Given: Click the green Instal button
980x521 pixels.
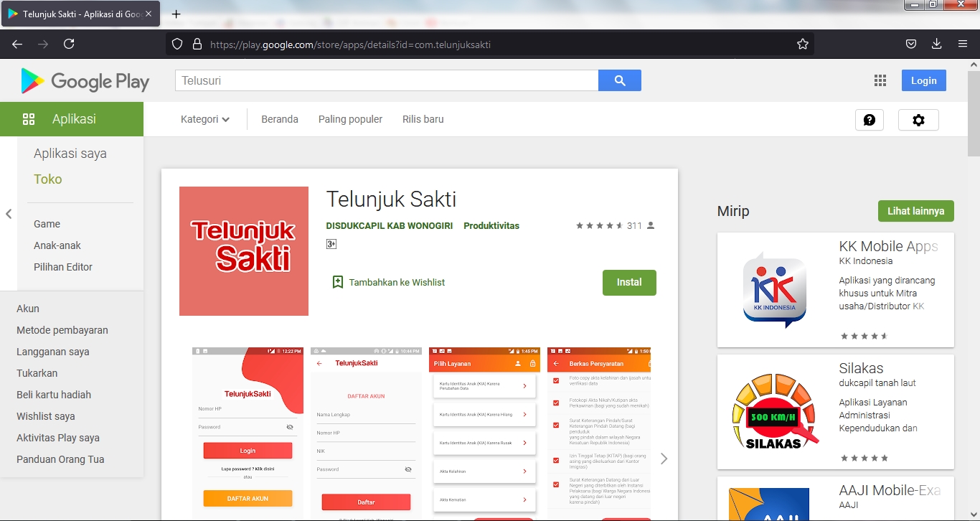Looking at the screenshot, I should [629, 282].
